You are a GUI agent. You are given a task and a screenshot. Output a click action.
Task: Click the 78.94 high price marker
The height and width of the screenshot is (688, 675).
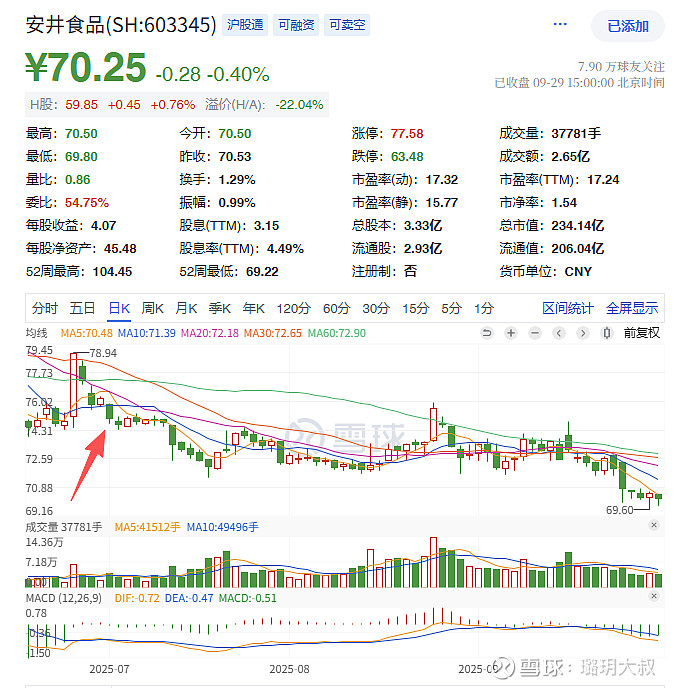pos(103,353)
